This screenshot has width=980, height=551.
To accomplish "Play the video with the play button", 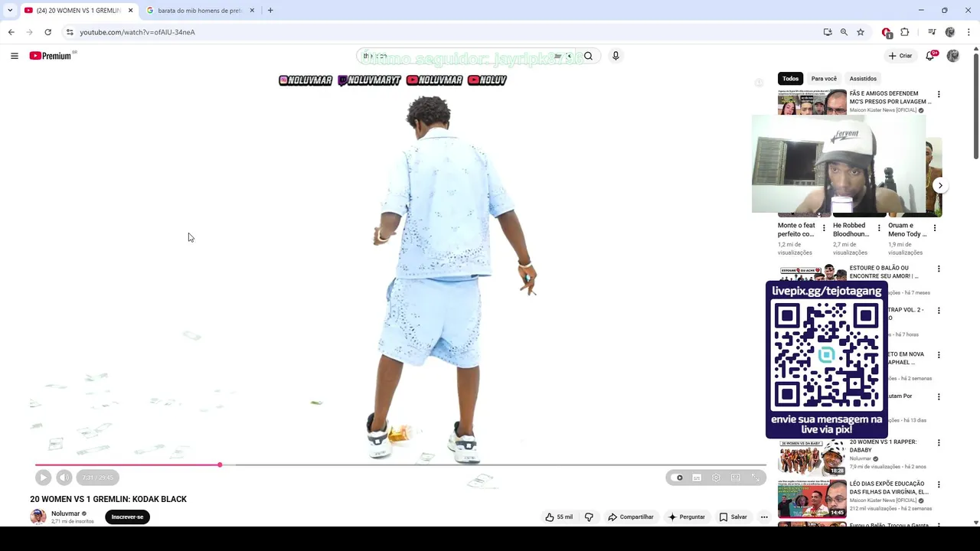I will point(43,478).
